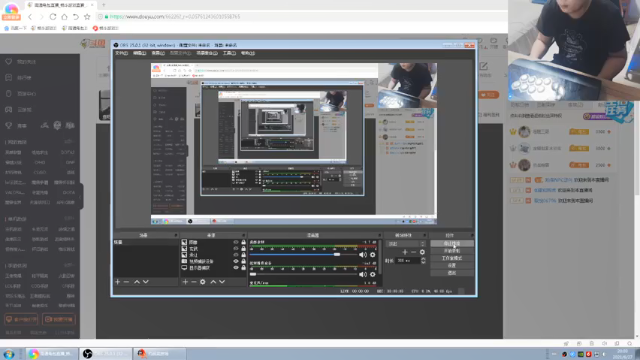Open the File menu in OBS

121,53
